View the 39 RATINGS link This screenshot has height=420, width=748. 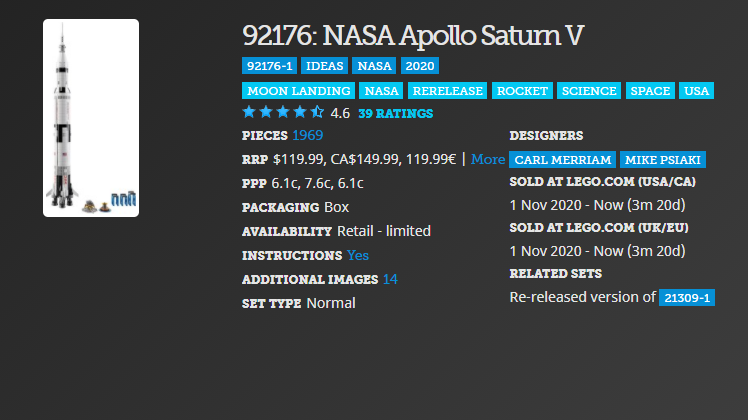coord(395,114)
